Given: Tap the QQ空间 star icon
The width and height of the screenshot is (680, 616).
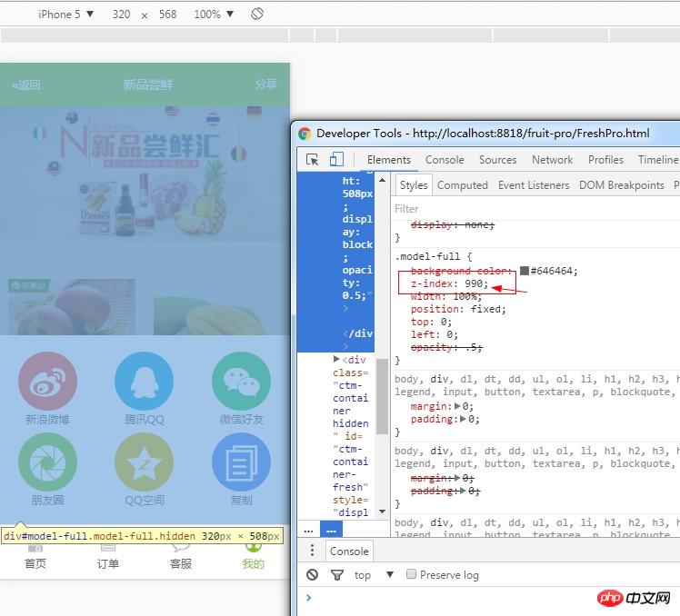Looking at the screenshot, I should pos(145,462).
